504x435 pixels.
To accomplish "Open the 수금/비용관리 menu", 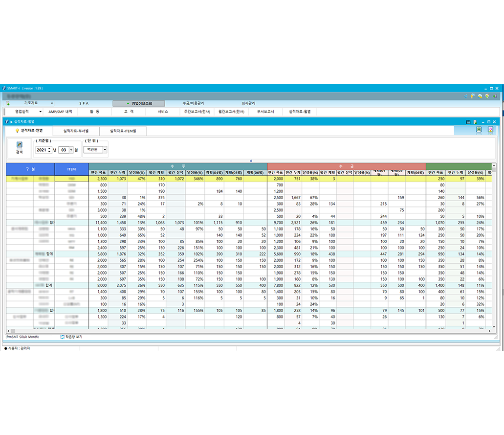I will pyautogui.click(x=193, y=104).
